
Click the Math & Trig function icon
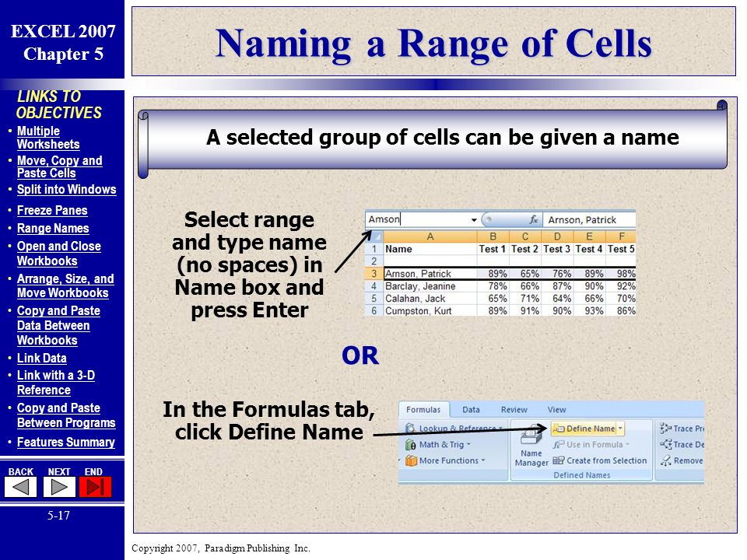coord(410,445)
